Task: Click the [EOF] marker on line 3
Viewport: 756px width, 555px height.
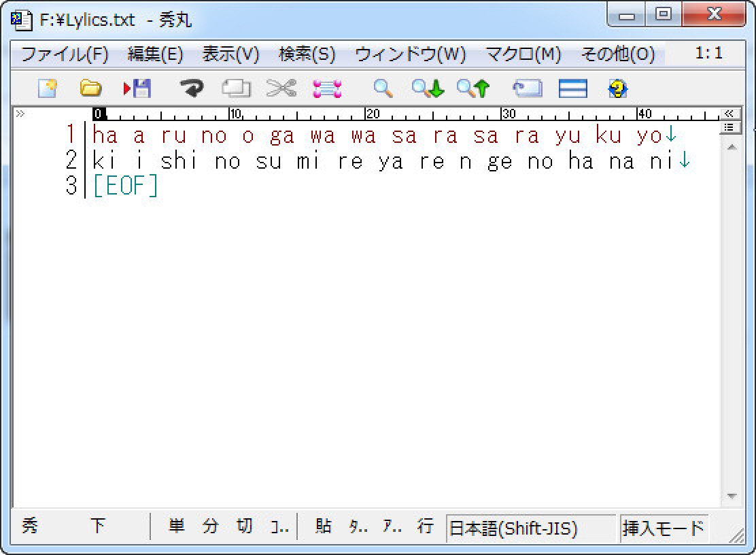Action: click(125, 186)
